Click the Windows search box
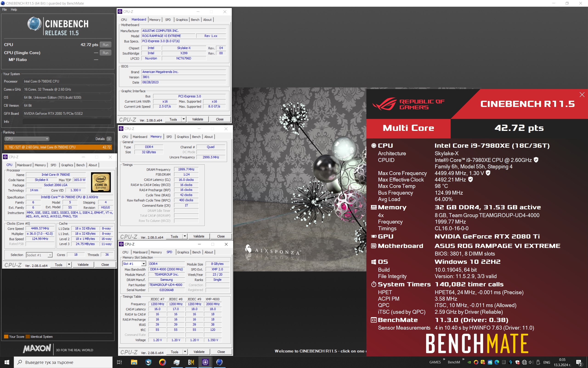Screen dimensions: 588x368 pyautogui.click(x=63, y=362)
